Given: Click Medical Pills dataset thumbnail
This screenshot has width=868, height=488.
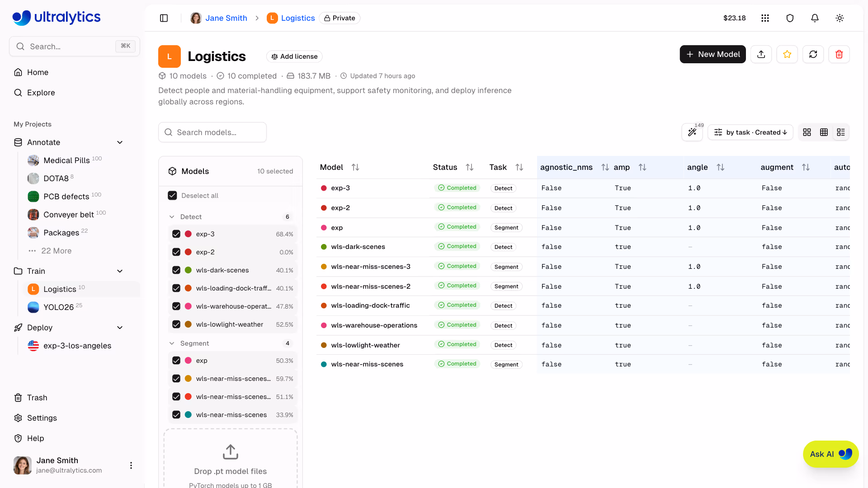Looking at the screenshot, I should pyautogui.click(x=33, y=160).
